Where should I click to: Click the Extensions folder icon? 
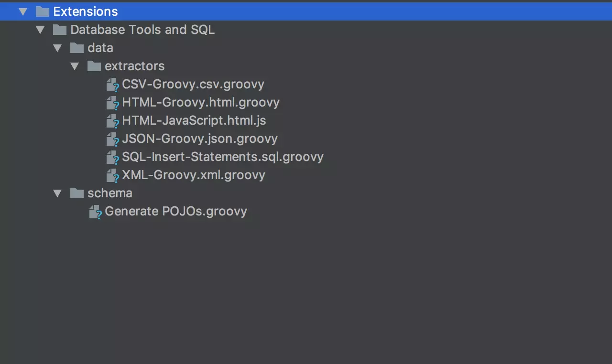tap(43, 11)
